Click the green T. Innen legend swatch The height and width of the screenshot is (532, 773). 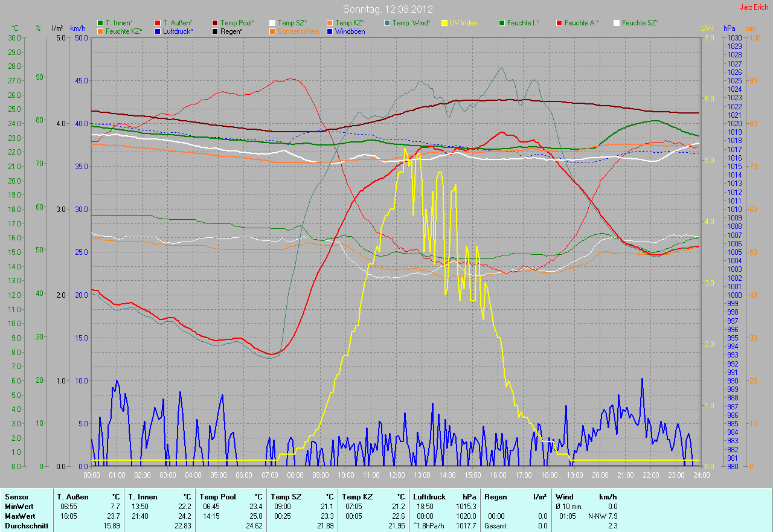(x=100, y=23)
